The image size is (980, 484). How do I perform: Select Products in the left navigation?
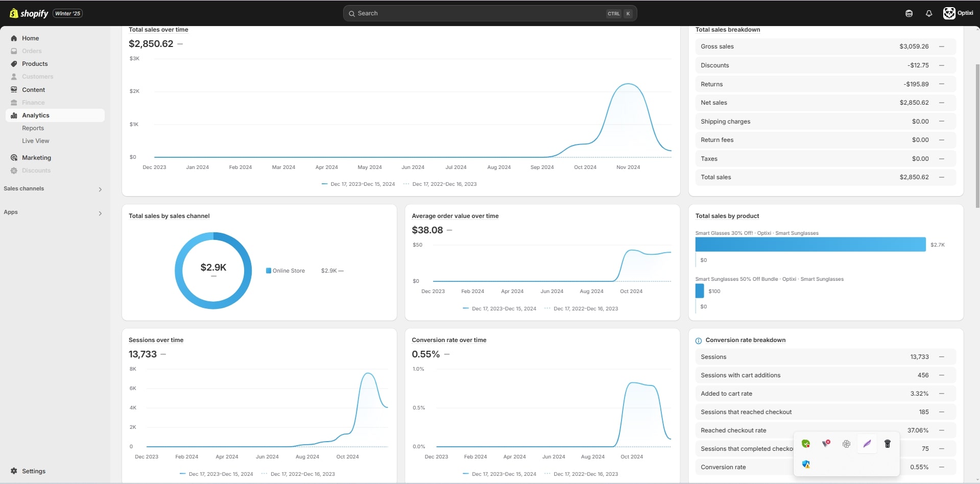tap(35, 64)
